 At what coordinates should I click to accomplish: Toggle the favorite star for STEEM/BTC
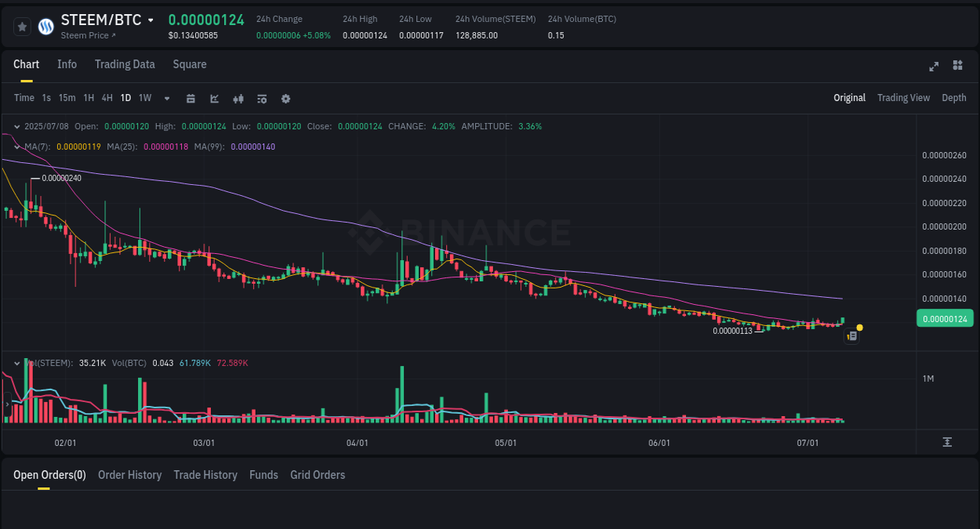[21, 26]
